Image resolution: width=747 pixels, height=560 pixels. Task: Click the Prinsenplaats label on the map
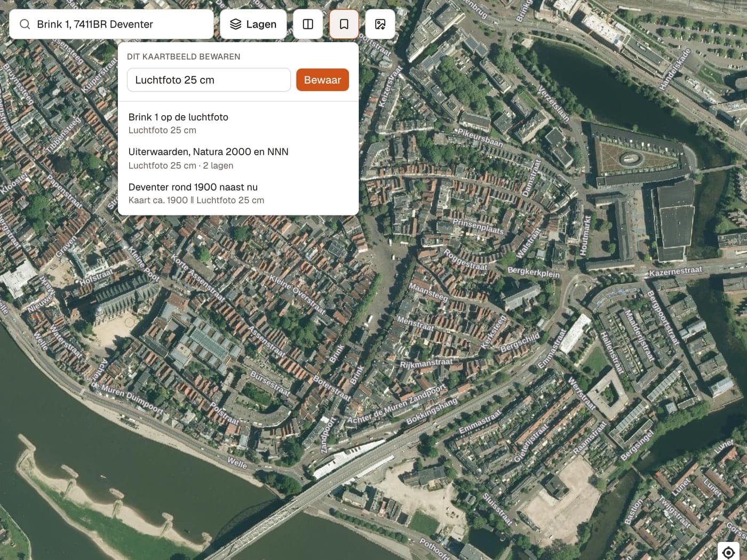tap(478, 227)
